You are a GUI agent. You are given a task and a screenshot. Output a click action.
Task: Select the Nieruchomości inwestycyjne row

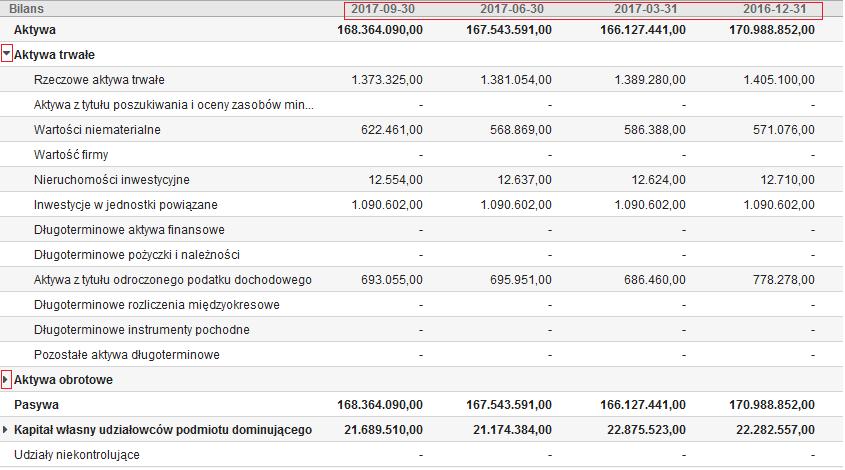pos(422,179)
